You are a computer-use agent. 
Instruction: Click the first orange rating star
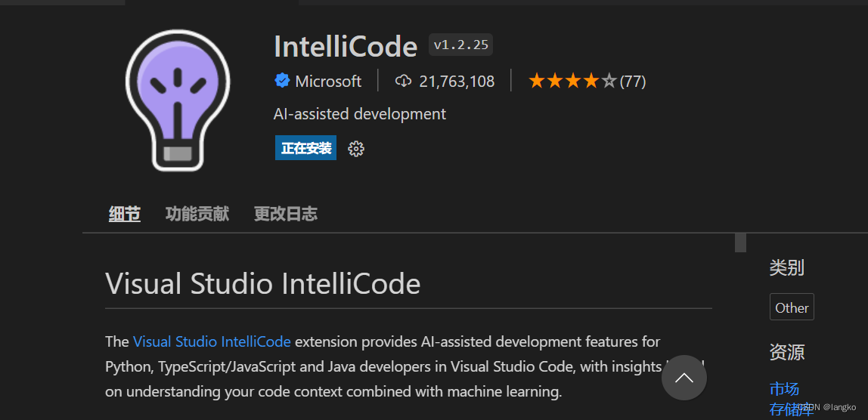coord(536,82)
